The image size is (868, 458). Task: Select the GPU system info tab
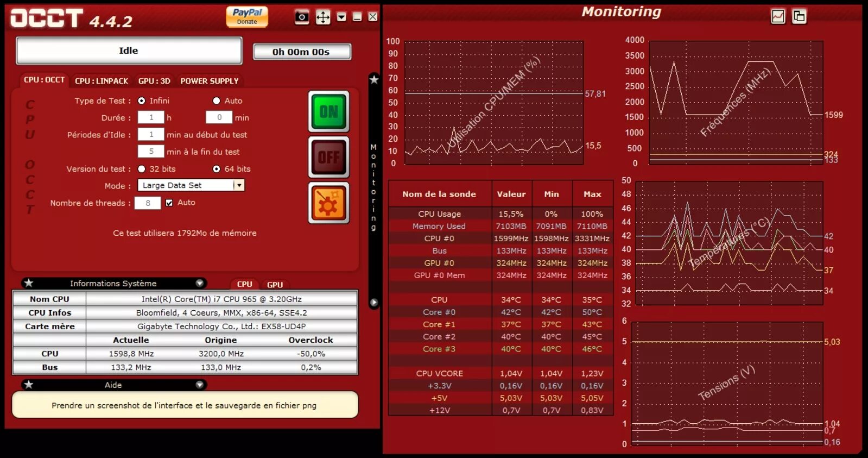275,285
